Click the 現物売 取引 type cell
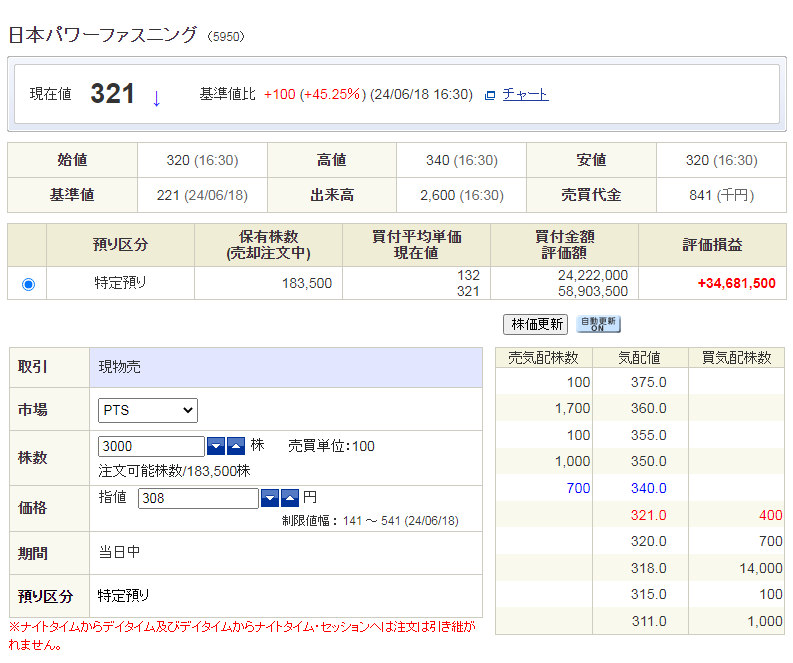The image size is (793, 663). [x=286, y=367]
